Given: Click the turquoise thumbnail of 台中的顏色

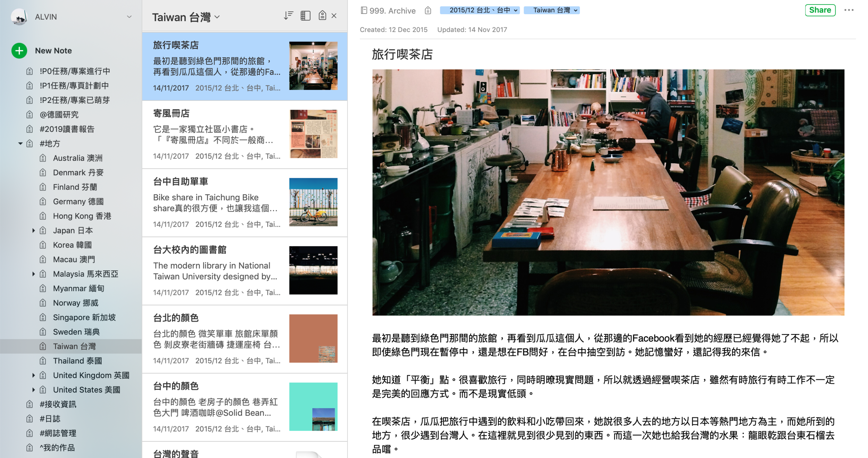Looking at the screenshot, I should 313,407.
